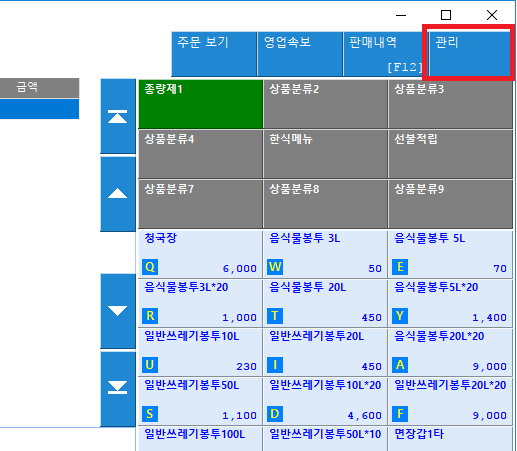Select the 한식메뉴 category

325,154
